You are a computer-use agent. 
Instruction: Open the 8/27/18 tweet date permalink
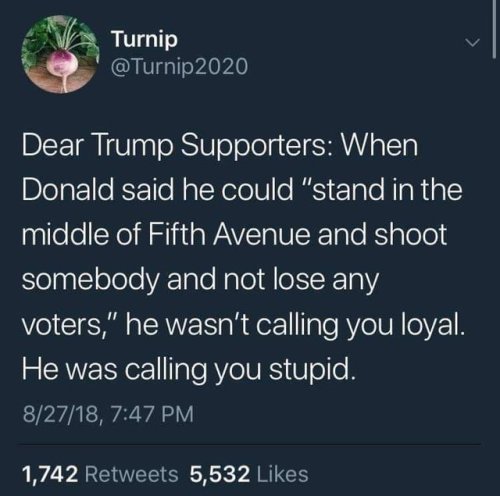point(60,414)
